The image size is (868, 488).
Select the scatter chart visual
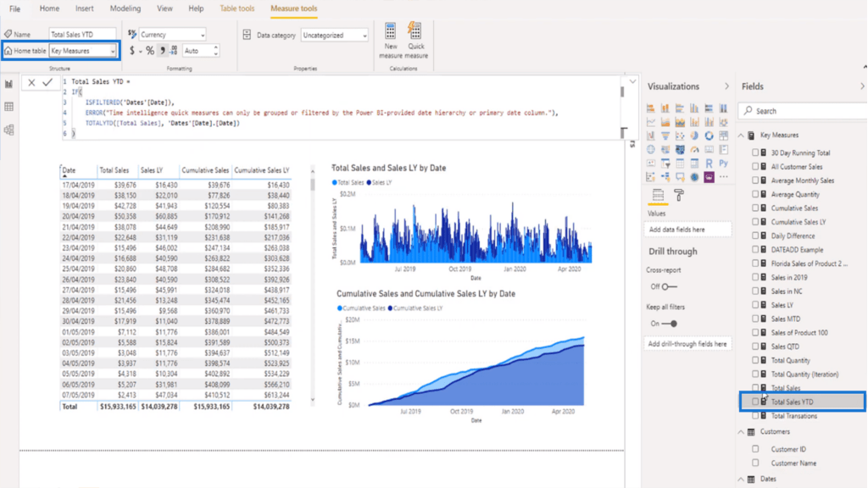pyautogui.click(x=680, y=136)
